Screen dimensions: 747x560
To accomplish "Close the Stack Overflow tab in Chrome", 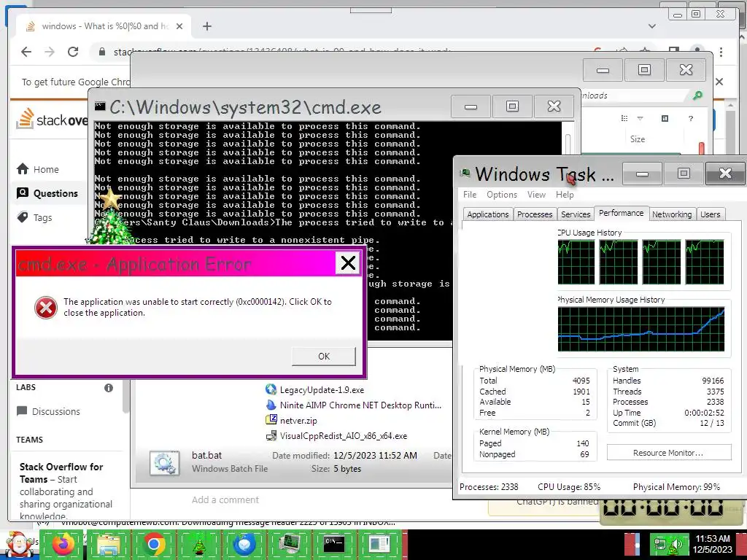I will (x=179, y=26).
